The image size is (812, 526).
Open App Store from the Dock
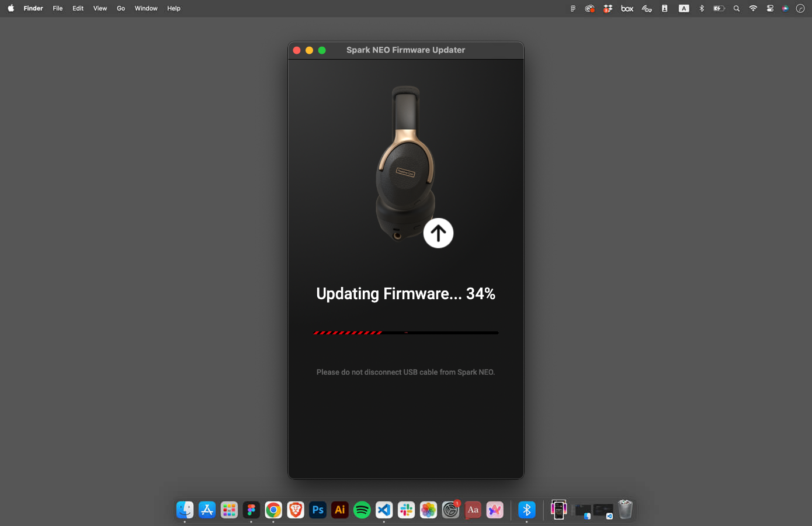(207, 510)
